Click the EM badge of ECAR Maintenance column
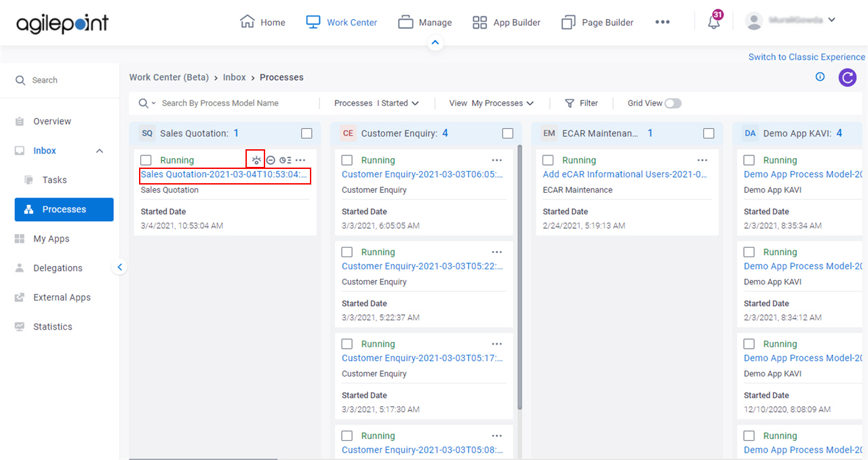The image size is (868, 460). tap(549, 134)
